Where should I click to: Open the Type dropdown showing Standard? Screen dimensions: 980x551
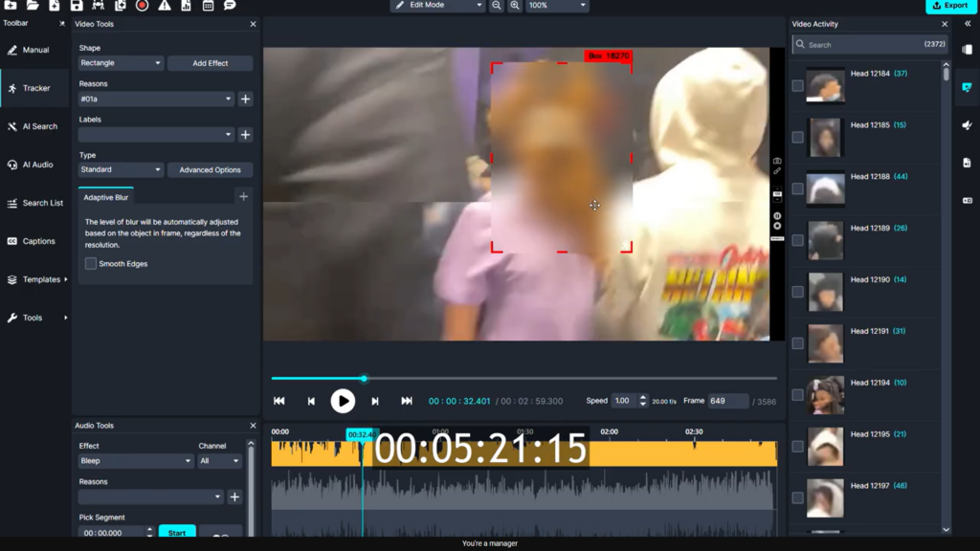point(121,170)
